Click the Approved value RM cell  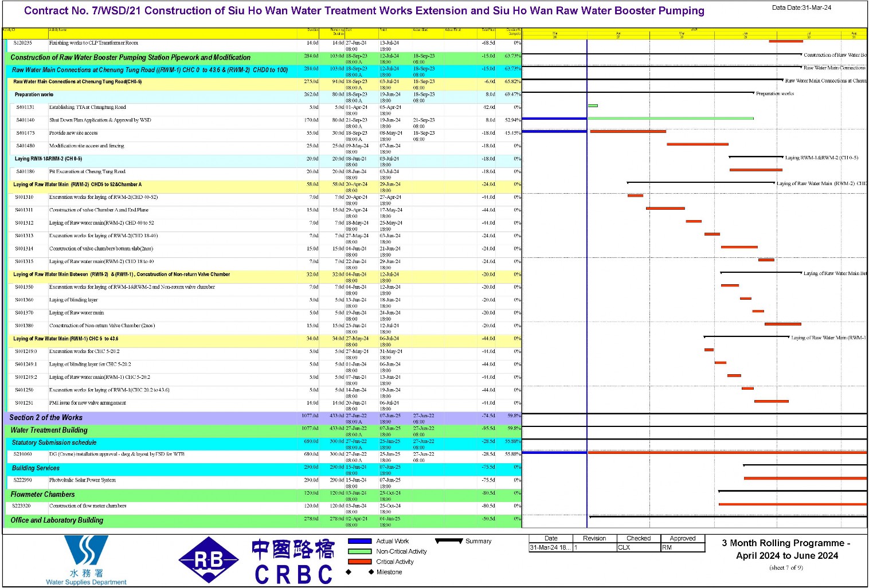click(x=683, y=547)
